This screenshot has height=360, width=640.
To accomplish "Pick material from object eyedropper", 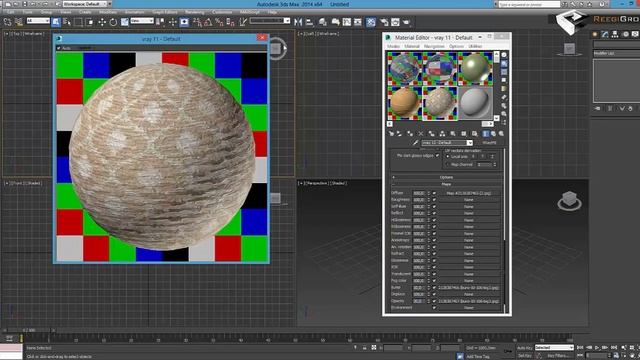I will coord(416,143).
